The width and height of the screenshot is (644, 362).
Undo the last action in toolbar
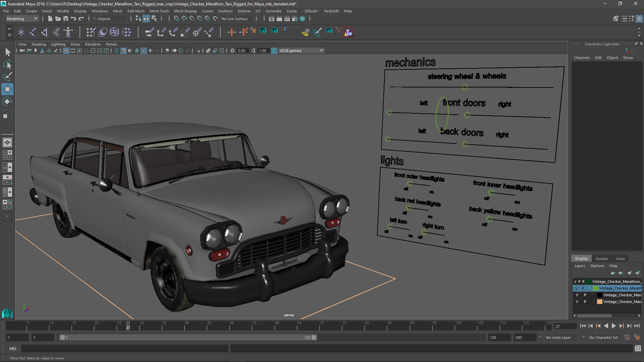pyautogui.click(x=73, y=19)
